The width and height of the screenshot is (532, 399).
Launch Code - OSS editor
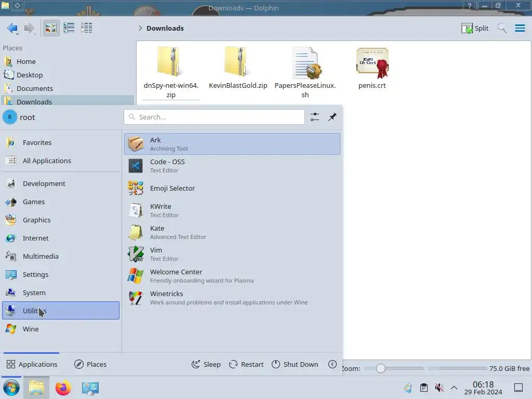(x=232, y=166)
